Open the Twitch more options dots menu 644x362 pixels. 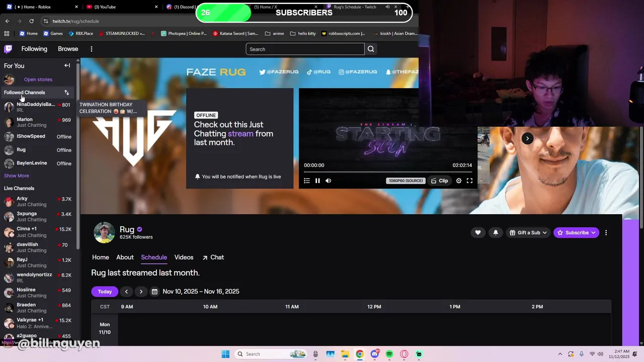pos(92,49)
